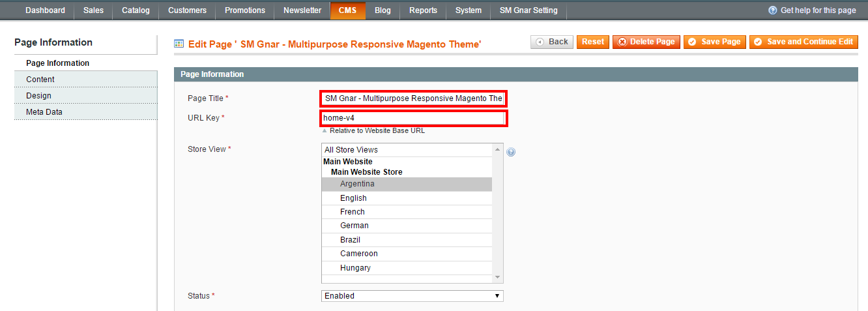This screenshot has height=311, width=868.
Task: Open the Customers menu
Action: tap(187, 10)
